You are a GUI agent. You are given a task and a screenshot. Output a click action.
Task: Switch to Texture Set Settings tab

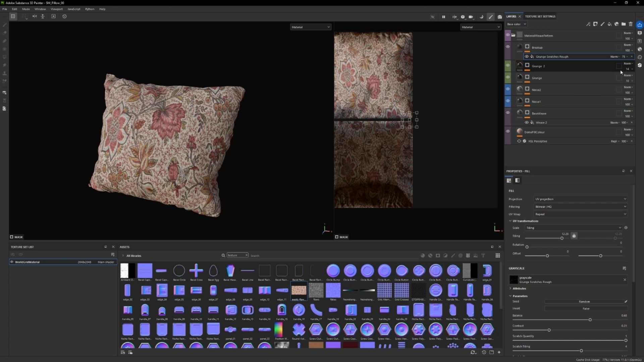540,16
